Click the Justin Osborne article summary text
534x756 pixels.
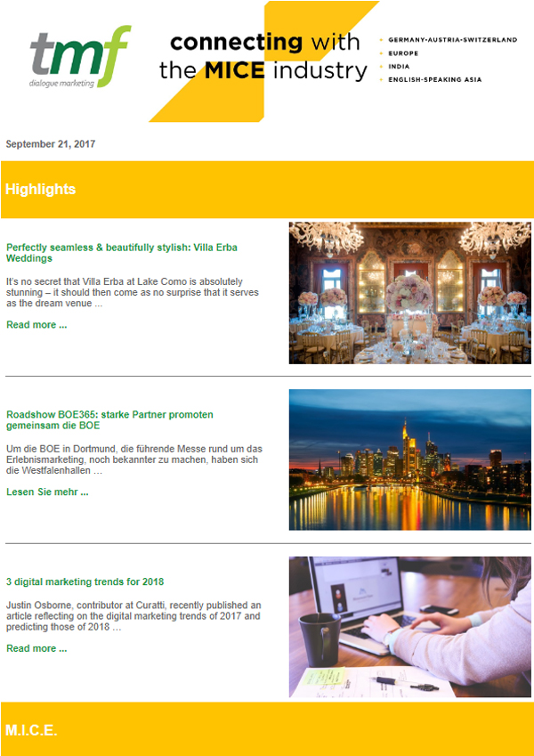[133, 616]
